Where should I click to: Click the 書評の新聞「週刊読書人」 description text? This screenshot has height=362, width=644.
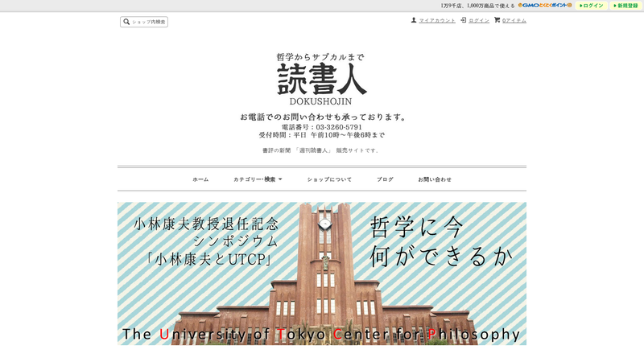click(320, 150)
